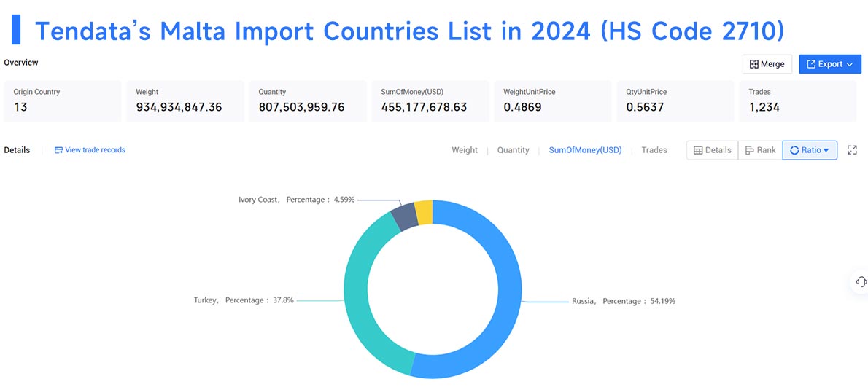Click the Malta Import Countries List title
Screen dimensions: 868x387
pos(410,31)
